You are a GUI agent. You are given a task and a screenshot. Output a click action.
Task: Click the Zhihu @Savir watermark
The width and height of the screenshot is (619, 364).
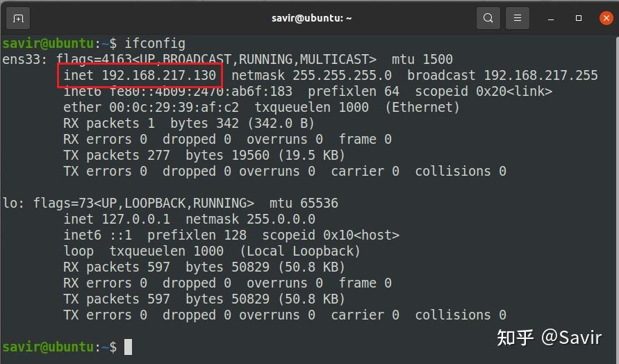point(548,338)
